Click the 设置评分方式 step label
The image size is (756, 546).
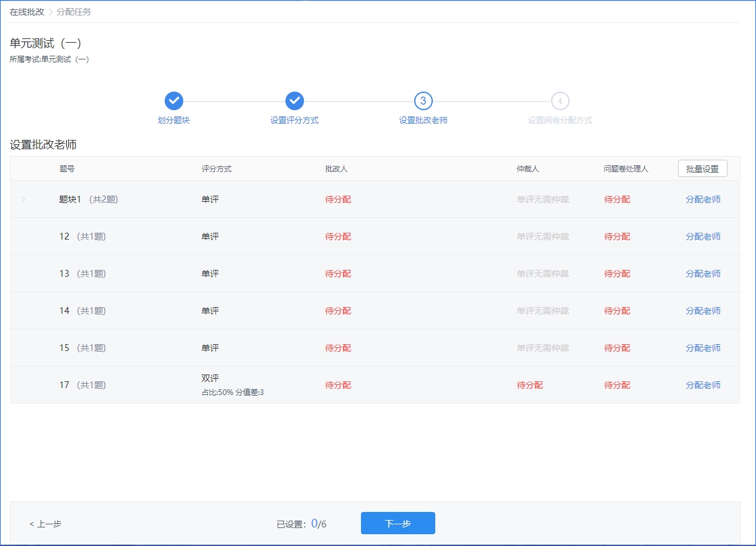(x=295, y=120)
